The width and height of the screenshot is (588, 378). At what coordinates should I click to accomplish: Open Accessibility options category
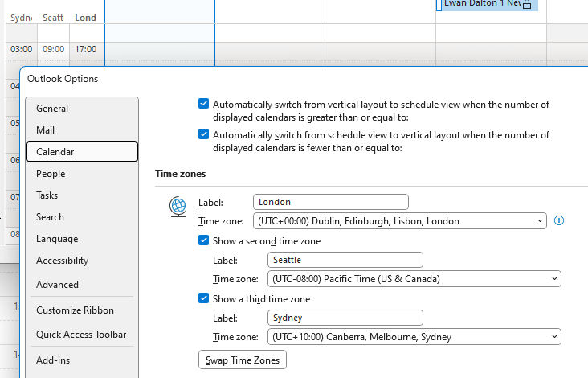click(x=82, y=261)
